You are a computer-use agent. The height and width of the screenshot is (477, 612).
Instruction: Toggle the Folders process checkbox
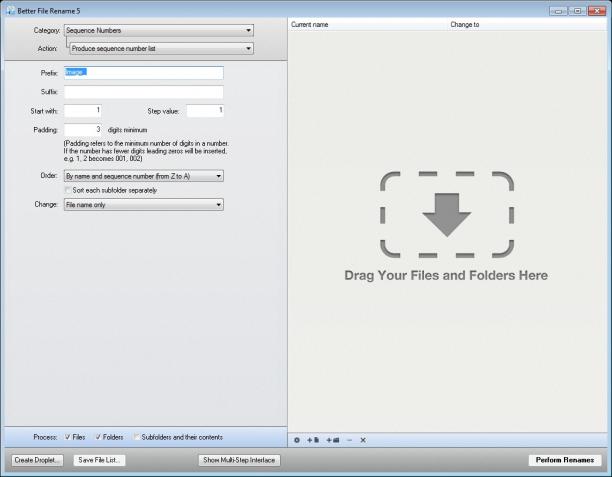coord(98,437)
